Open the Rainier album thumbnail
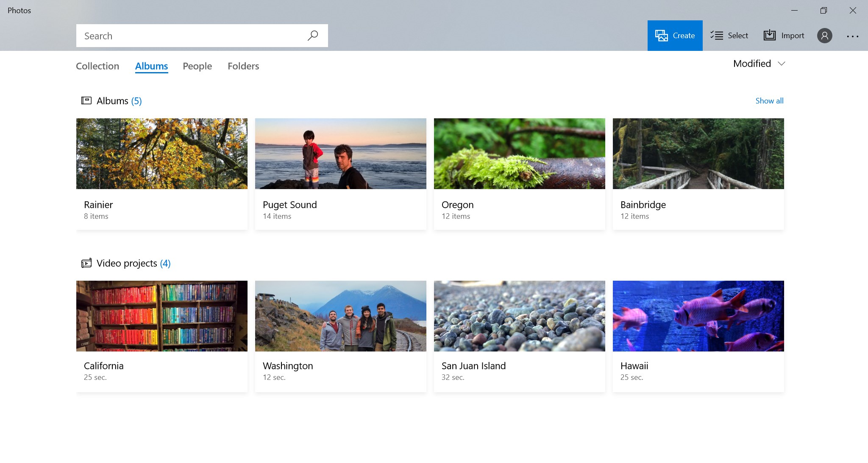 click(x=161, y=153)
